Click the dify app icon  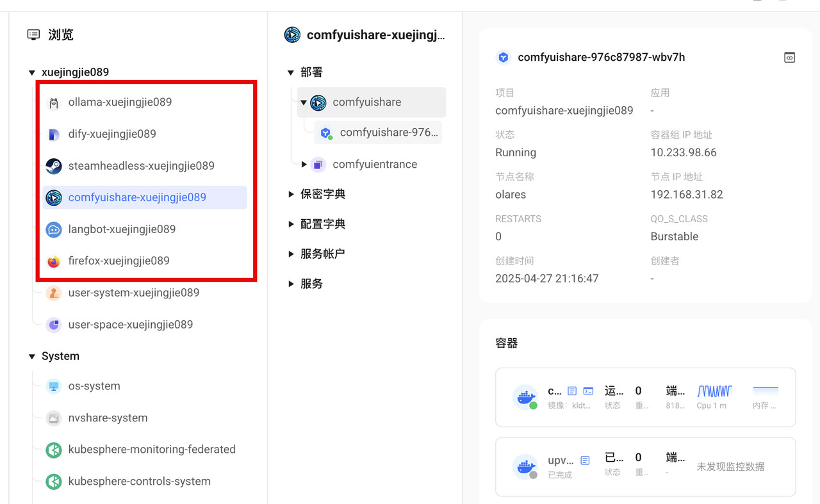[54, 134]
